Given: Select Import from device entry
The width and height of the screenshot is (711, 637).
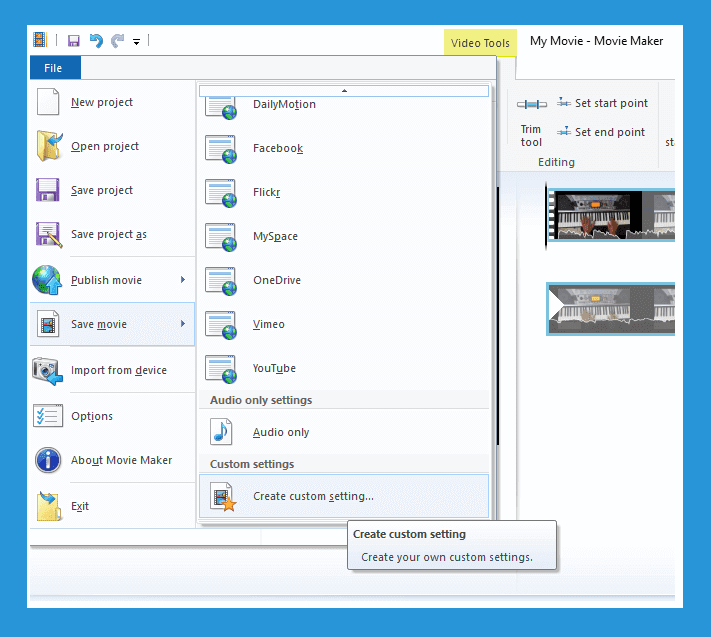Looking at the screenshot, I should point(112,370).
